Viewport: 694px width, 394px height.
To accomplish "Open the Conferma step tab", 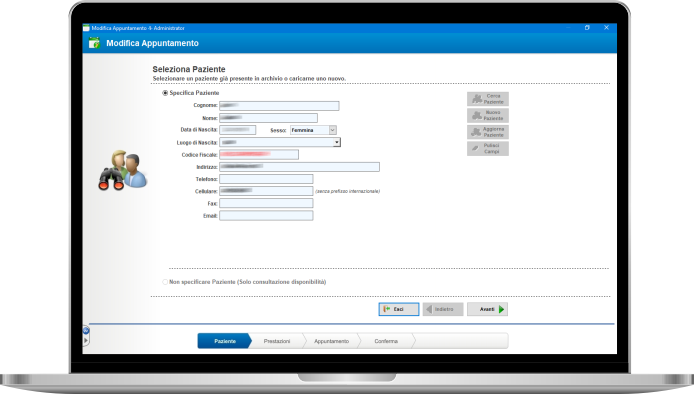I will [386, 341].
